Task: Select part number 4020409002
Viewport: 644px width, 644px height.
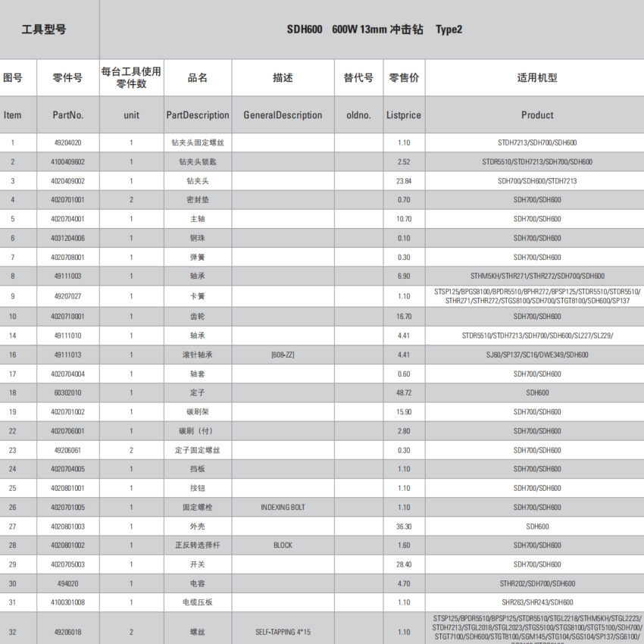Action: tap(67, 181)
